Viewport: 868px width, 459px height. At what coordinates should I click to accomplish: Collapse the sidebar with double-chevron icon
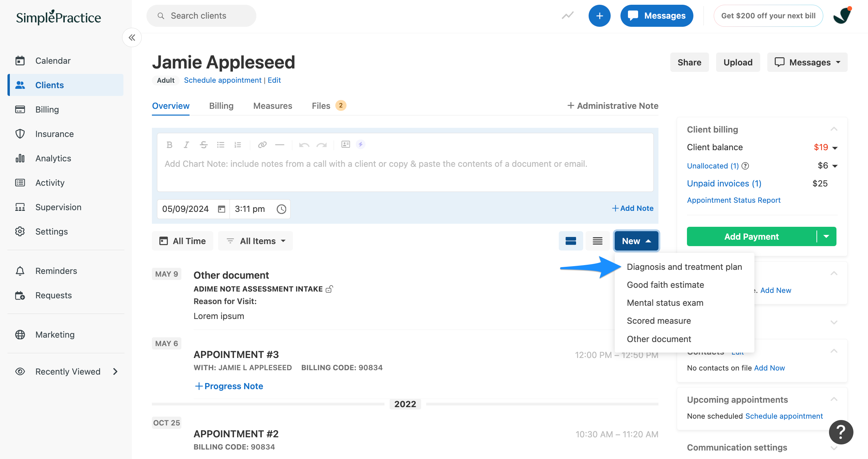(x=132, y=38)
